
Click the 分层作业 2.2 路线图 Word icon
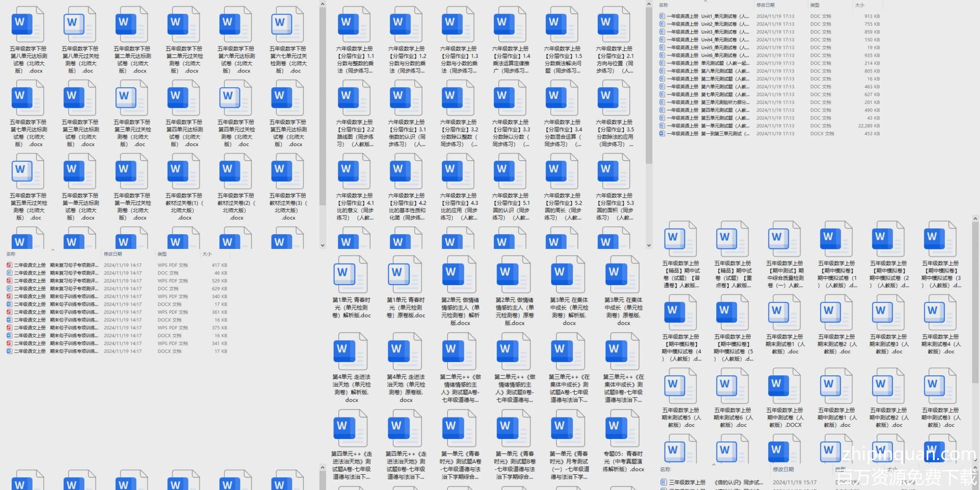(354, 98)
